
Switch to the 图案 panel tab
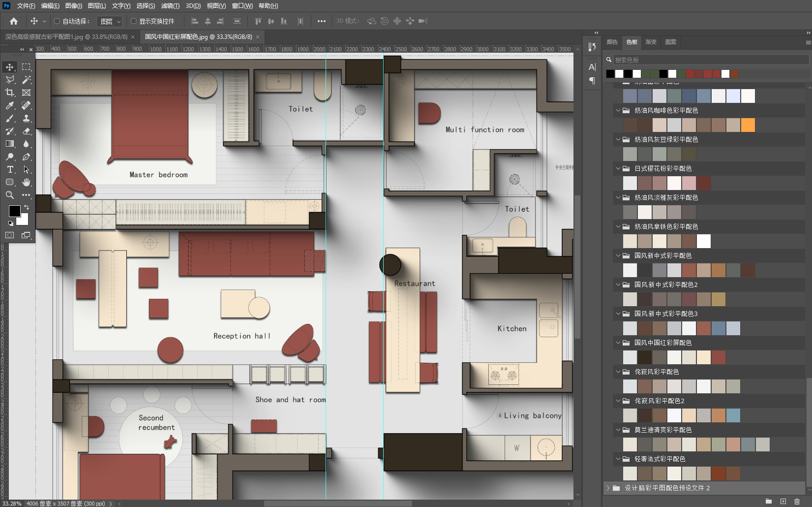point(671,42)
